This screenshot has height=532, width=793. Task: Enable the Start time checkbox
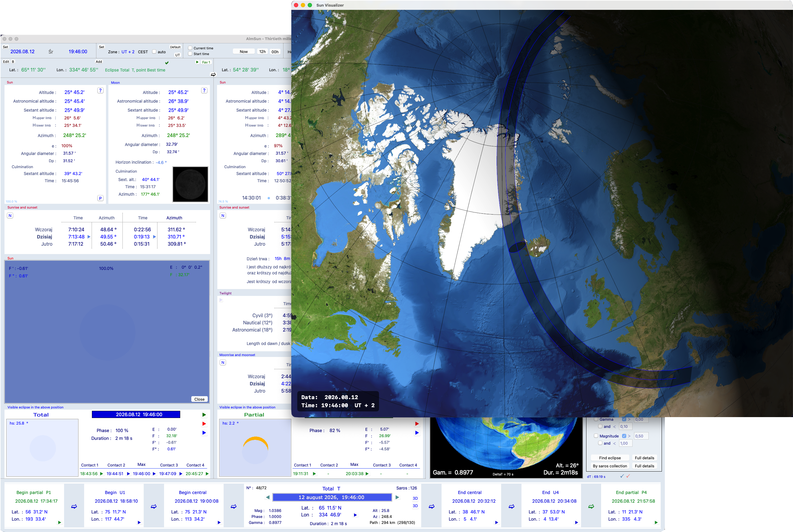190,54
